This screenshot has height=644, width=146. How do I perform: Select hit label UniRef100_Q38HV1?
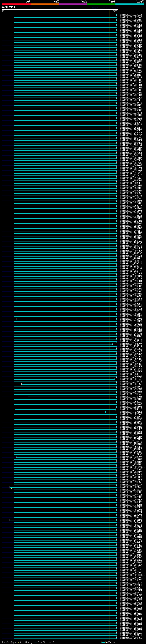pyautogui.click(x=131, y=103)
